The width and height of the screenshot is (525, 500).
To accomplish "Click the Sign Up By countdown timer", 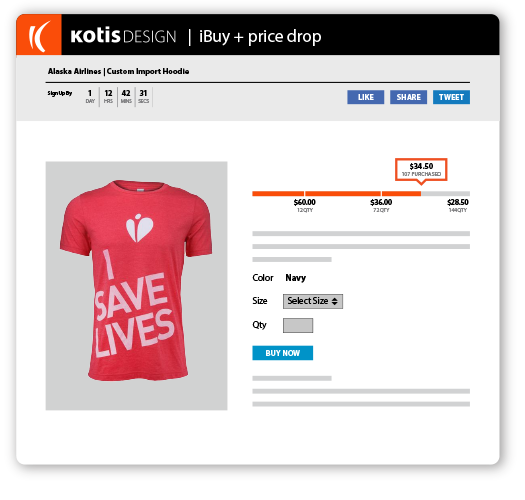I will [x=100, y=97].
